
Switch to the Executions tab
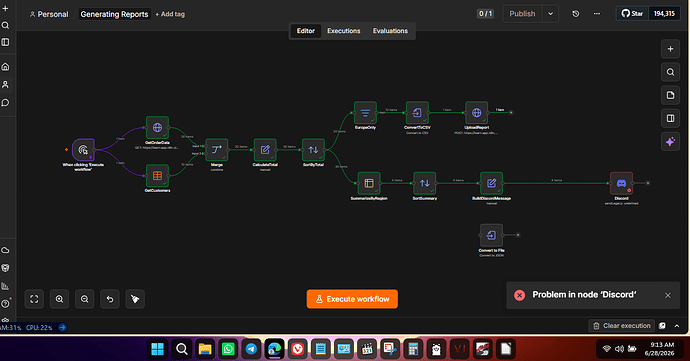click(344, 31)
